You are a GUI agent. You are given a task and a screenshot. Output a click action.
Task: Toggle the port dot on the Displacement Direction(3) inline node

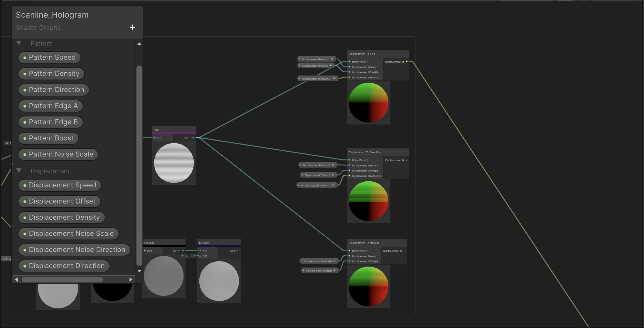tap(334, 78)
